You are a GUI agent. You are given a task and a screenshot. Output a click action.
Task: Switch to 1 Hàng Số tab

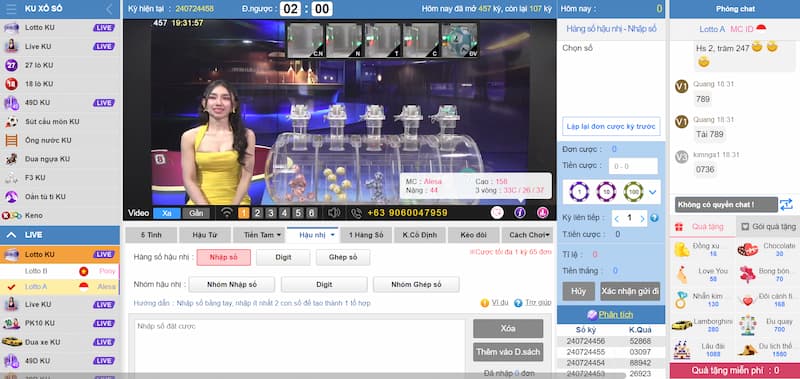pyautogui.click(x=366, y=235)
